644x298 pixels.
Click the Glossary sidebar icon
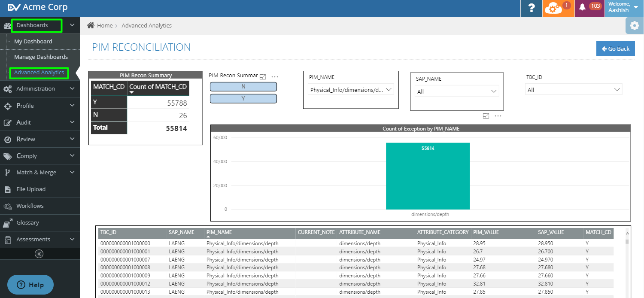[7, 223]
